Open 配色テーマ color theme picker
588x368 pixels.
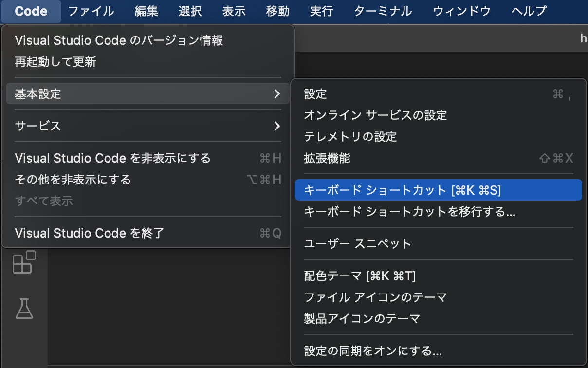(x=360, y=276)
